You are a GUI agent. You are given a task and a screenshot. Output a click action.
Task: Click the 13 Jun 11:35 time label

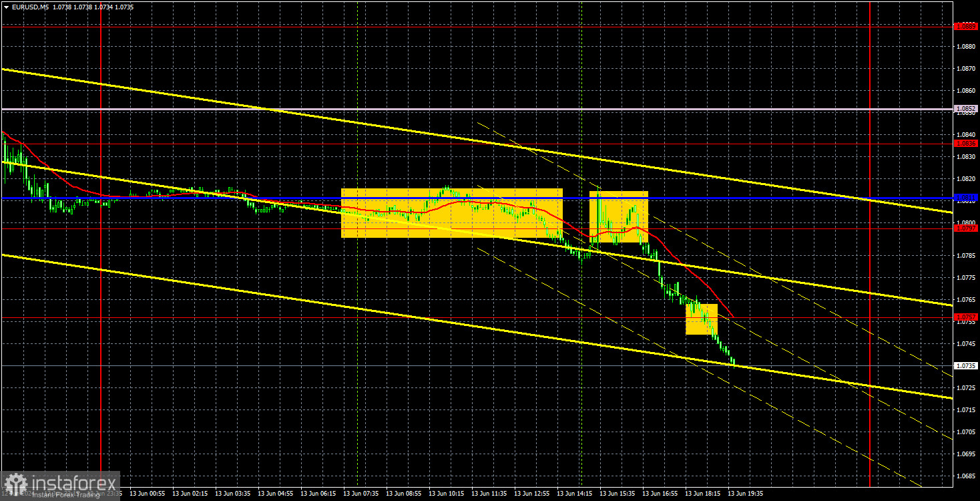point(489,494)
